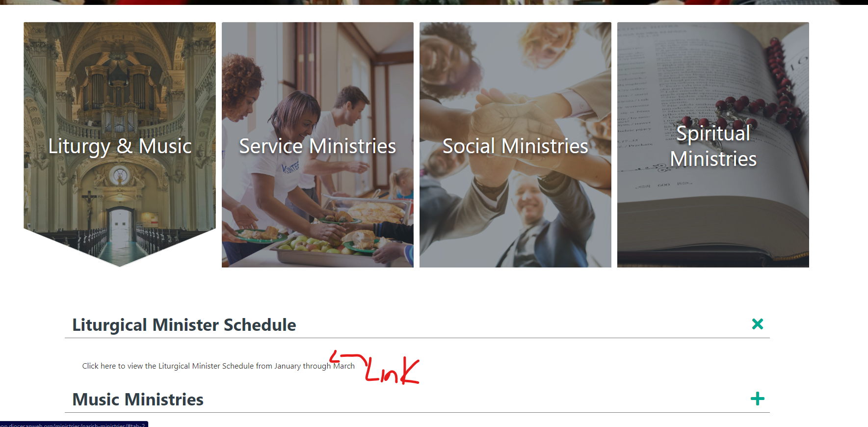Click the crucifix in the church photo
This screenshot has width=868, height=427.
click(x=89, y=204)
